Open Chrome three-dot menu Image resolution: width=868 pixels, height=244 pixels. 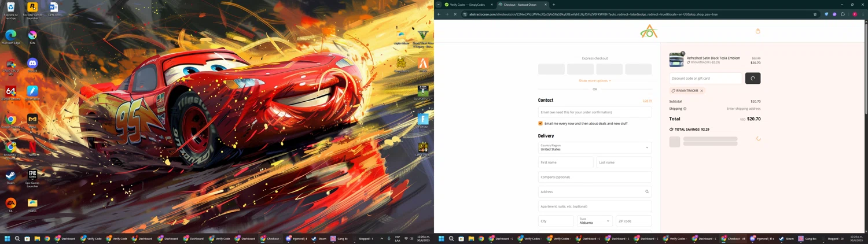pos(862,14)
